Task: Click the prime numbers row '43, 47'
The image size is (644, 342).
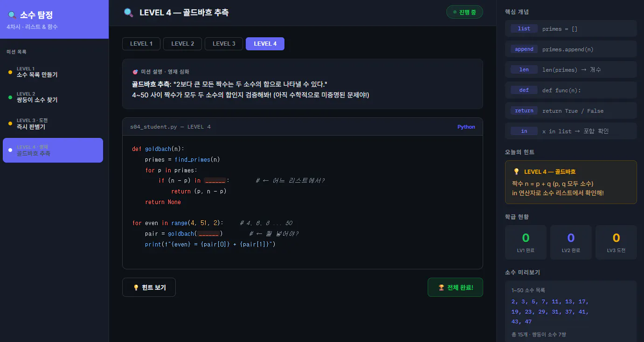Action: (x=521, y=322)
